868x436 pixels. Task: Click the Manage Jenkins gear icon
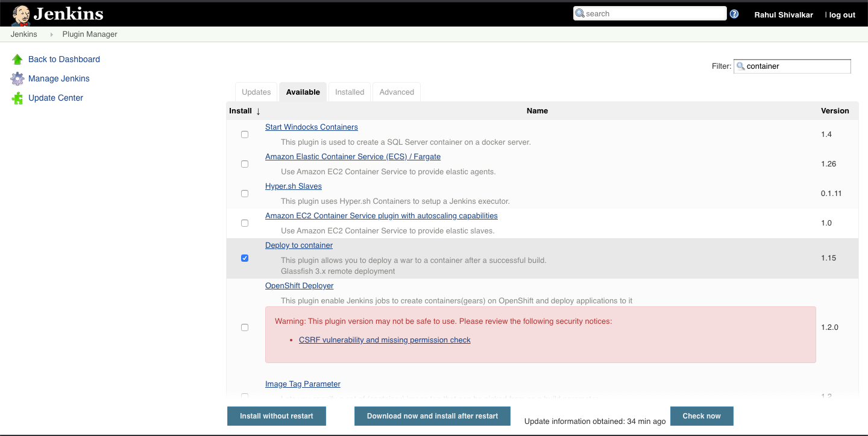click(x=17, y=78)
